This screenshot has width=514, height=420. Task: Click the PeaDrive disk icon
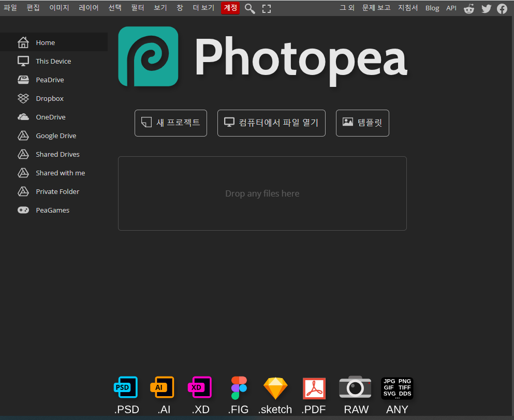pyautogui.click(x=23, y=80)
